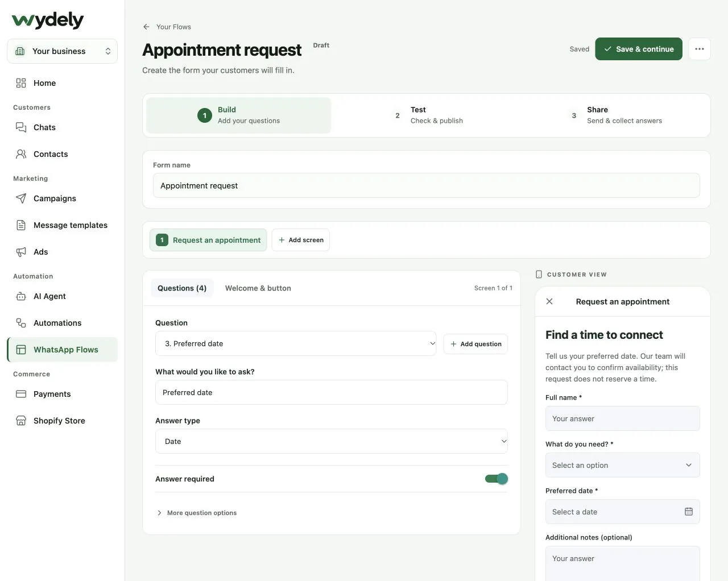Switch to the Questions (4) tab
Screen dimensions: 728x581
coord(182,288)
